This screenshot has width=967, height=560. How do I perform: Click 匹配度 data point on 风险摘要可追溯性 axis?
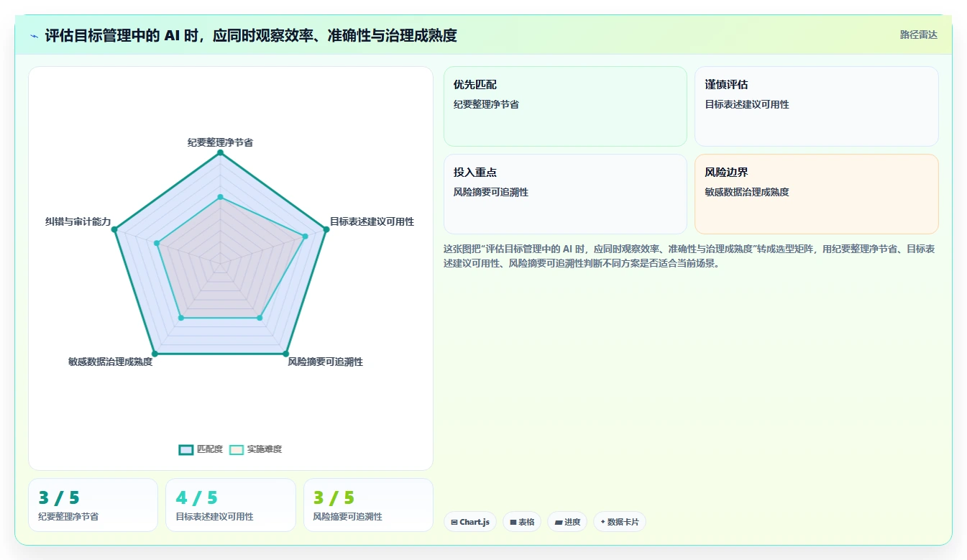point(286,354)
